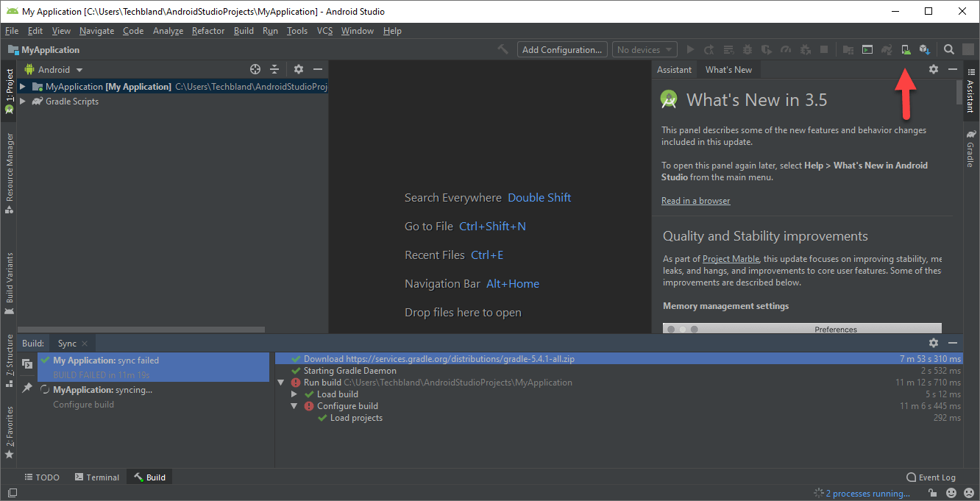Image resolution: width=980 pixels, height=501 pixels.
Task: Open the SDK Manager
Action: point(925,49)
